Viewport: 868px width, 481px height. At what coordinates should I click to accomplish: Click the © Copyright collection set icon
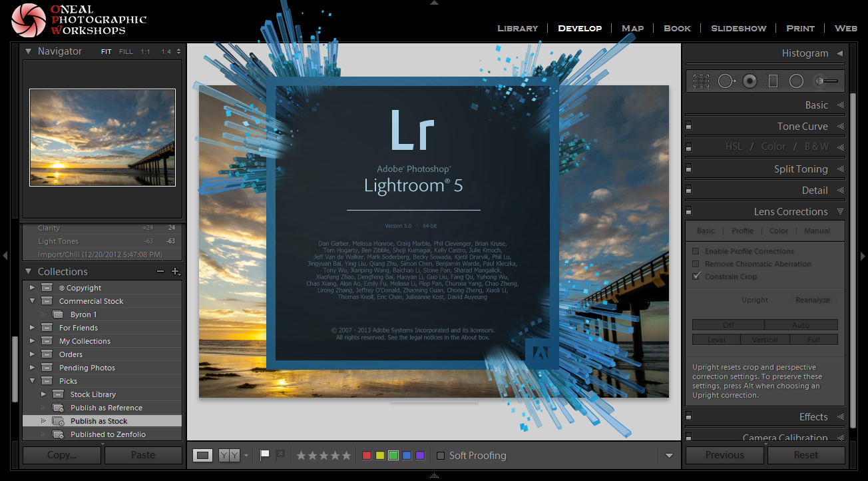tap(47, 288)
